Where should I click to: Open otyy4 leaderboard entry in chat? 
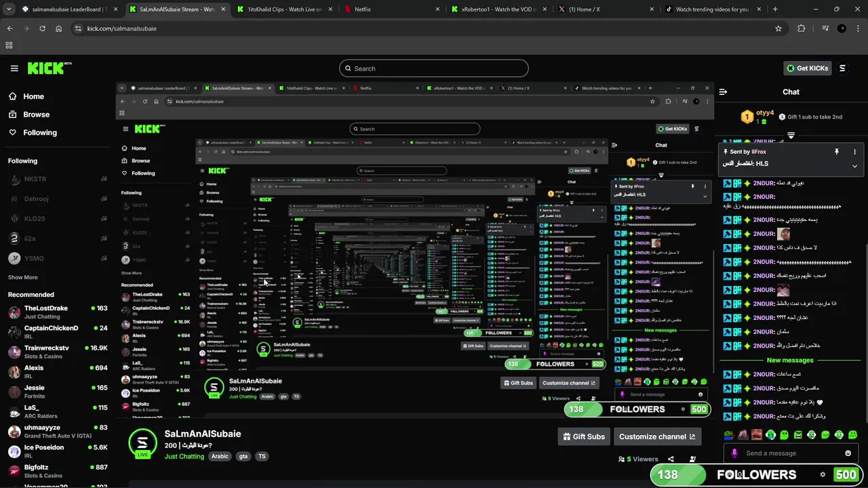(x=756, y=117)
